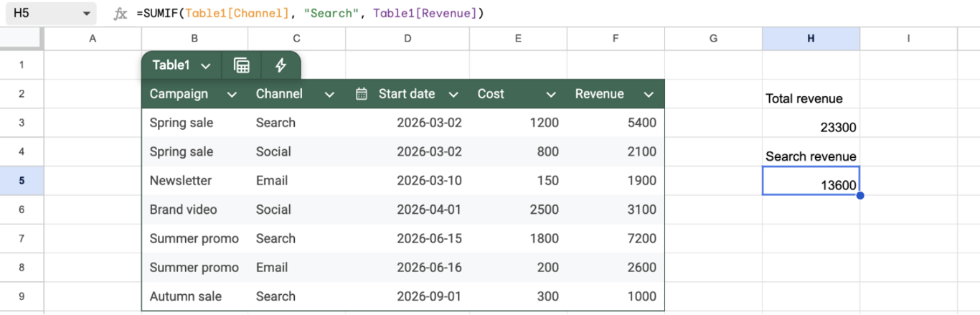Image resolution: width=980 pixels, height=315 pixels.
Task: Select the Brand video campaign cell
Action: pos(194,210)
